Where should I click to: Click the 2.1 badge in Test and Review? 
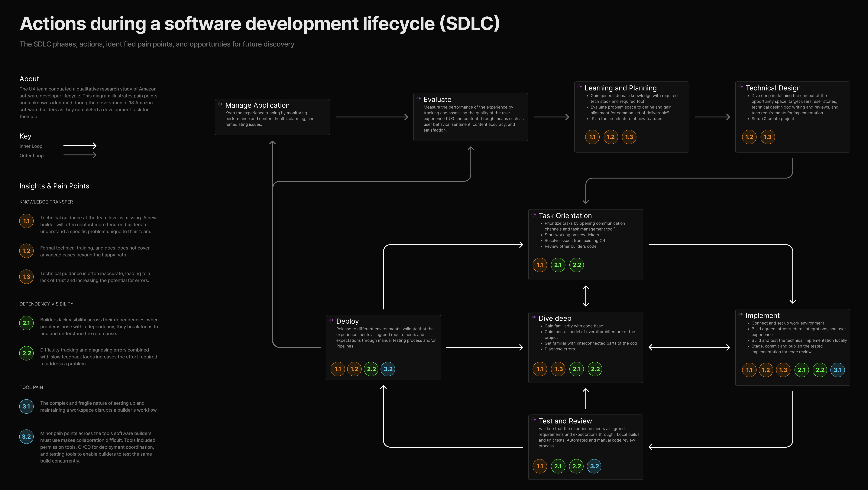558,466
